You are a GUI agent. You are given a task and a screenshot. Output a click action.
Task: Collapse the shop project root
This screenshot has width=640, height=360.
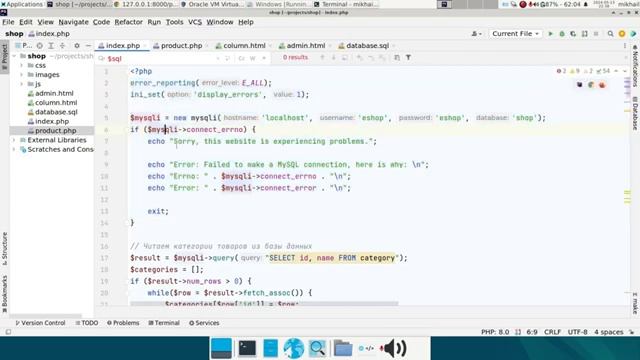click(x=15, y=56)
